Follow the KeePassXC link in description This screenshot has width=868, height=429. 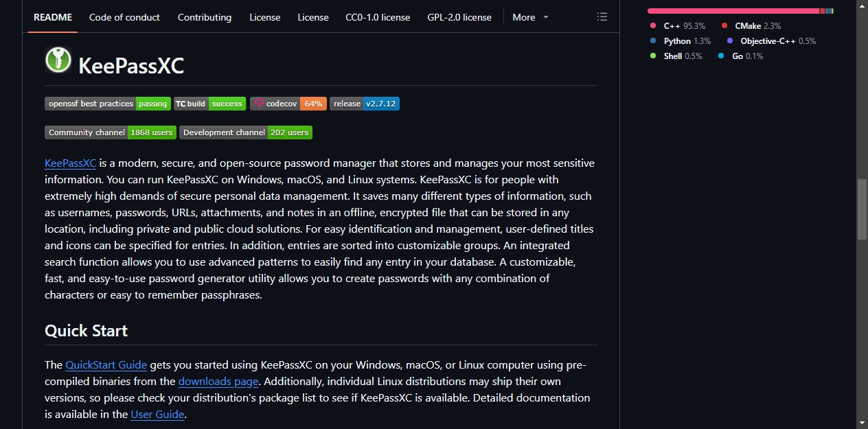[x=71, y=163]
